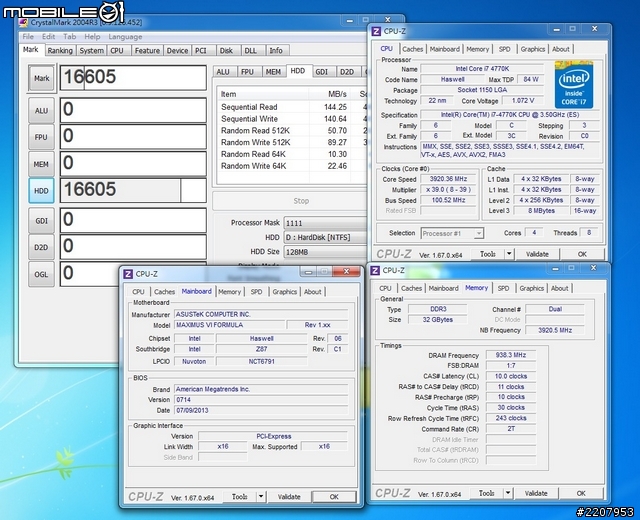640x520 pixels.
Task: Click Validate in CPU-Z Mainboard window
Action: (289, 497)
